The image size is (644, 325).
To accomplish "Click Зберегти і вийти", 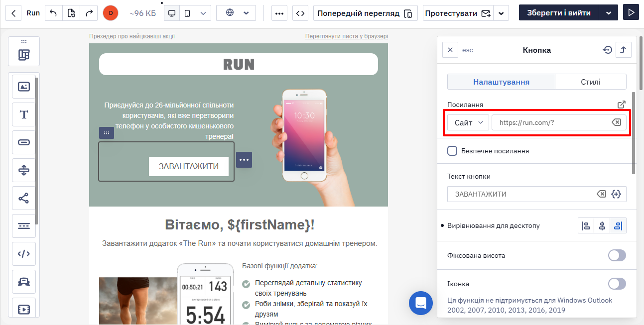I will pos(559,13).
